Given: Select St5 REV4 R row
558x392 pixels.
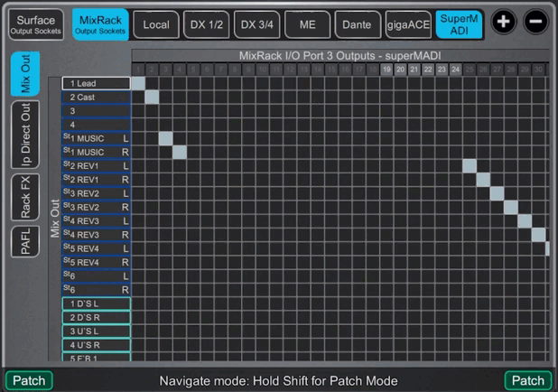Looking at the screenshot, I should coord(97,263).
